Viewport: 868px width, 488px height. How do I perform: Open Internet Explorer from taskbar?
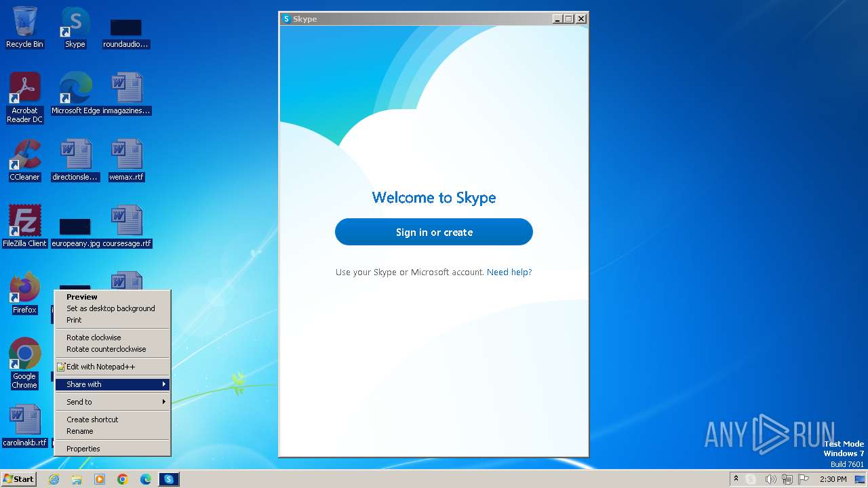[x=54, y=479]
